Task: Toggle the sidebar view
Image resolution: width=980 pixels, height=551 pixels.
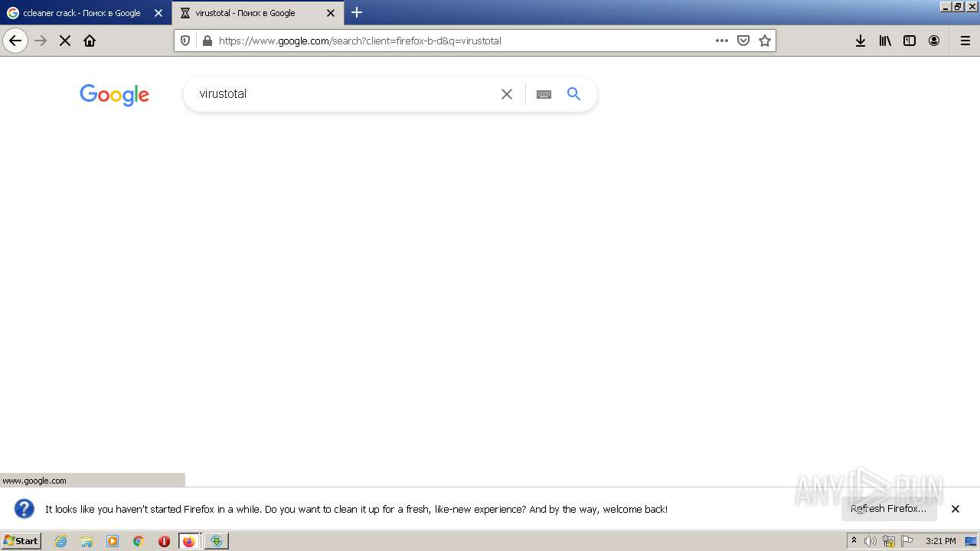Action: [910, 41]
